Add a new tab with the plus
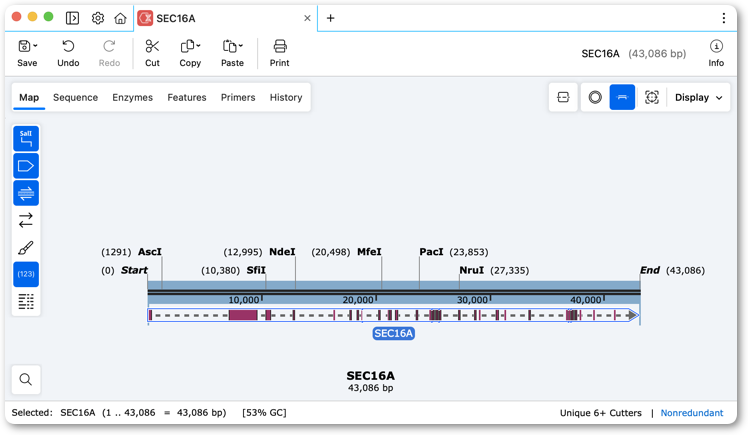Viewport: 748px width, 435px height. (x=330, y=18)
